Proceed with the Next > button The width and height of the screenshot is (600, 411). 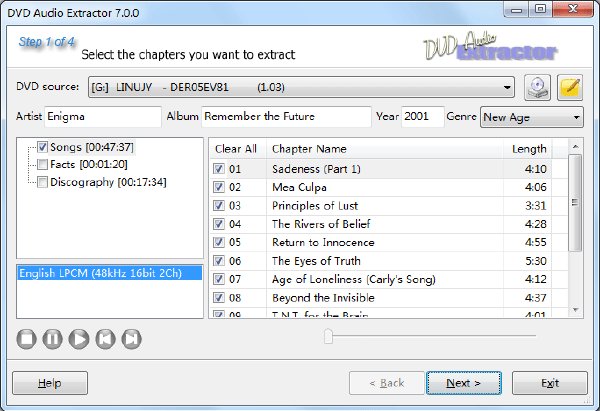point(464,383)
